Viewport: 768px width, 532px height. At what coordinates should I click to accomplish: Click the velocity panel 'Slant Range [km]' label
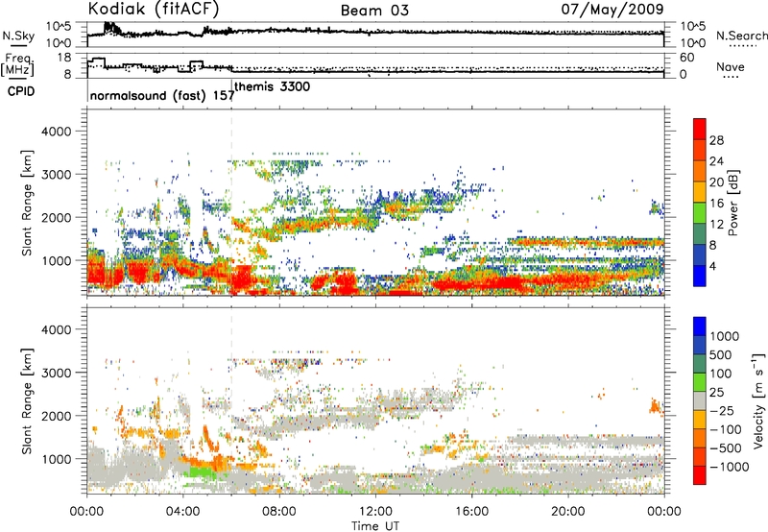[27, 400]
